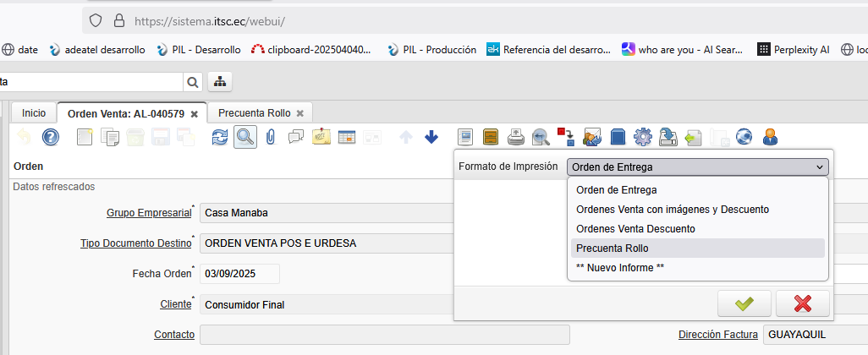This screenshot has width=868, height=355.
Task: Open the Archive drawer icon
Action: coord(490,137)
